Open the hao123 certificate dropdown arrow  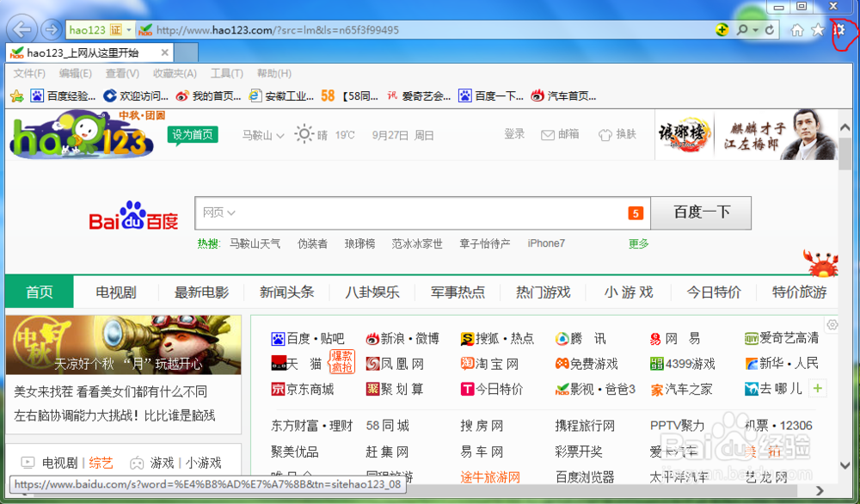[129, 30]
